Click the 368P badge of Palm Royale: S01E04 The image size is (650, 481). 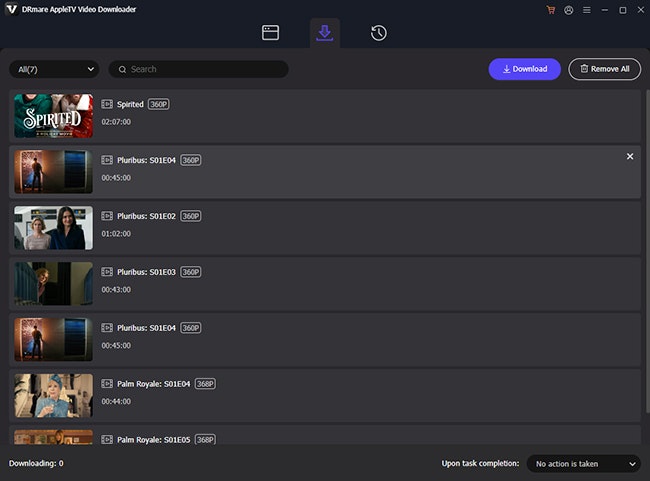tap(205, 384)
